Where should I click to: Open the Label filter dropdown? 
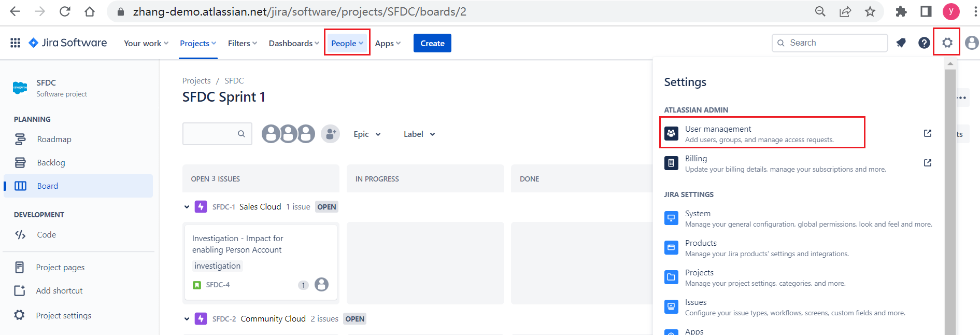point(419,134)
